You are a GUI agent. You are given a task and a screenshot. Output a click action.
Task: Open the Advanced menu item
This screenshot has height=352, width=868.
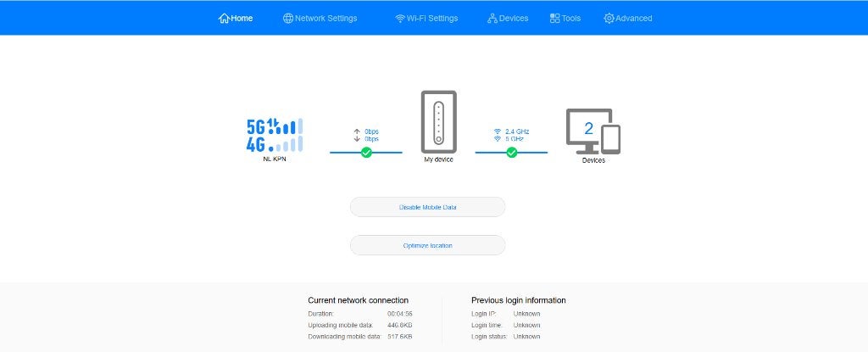click(628, 19)
